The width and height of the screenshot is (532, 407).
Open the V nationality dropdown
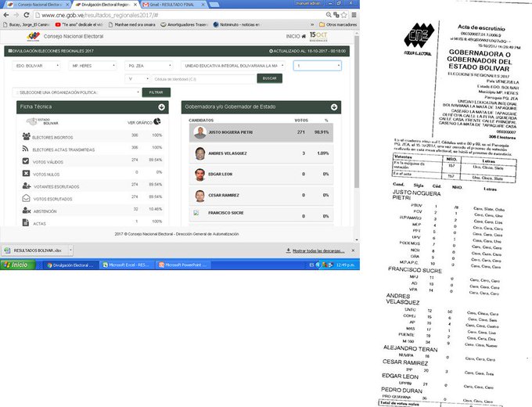[138, 79]
